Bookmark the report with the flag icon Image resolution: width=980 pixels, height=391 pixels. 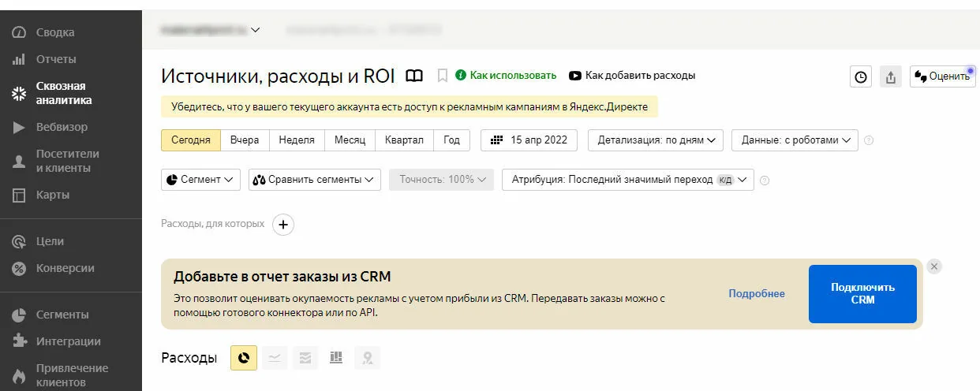point(443,76)
